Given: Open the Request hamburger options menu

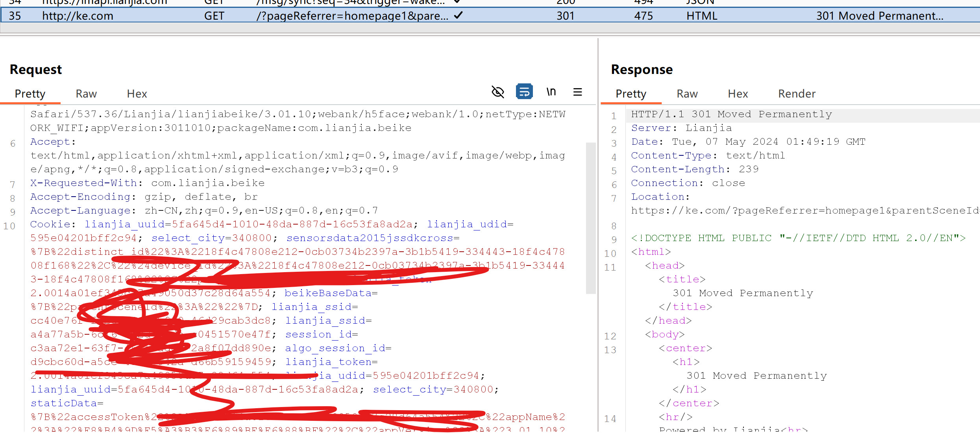Looking at the screenshot, I should tap(577, 92).
